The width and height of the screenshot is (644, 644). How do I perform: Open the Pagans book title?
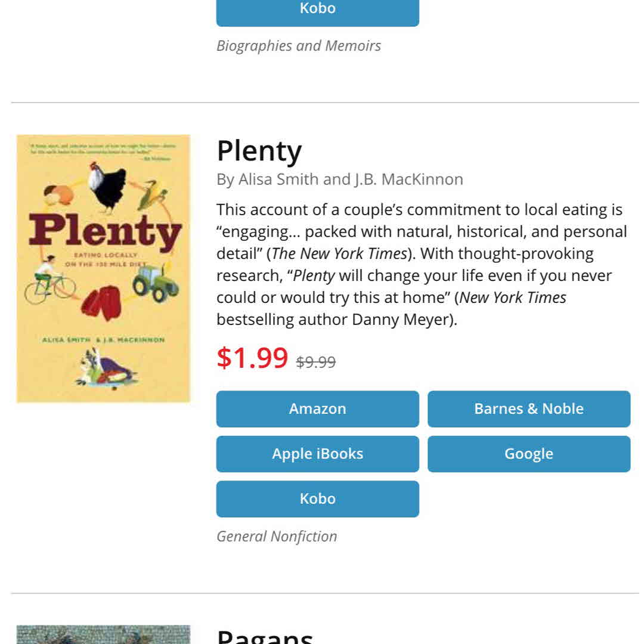pyautogui.click(x=265, y=636)
